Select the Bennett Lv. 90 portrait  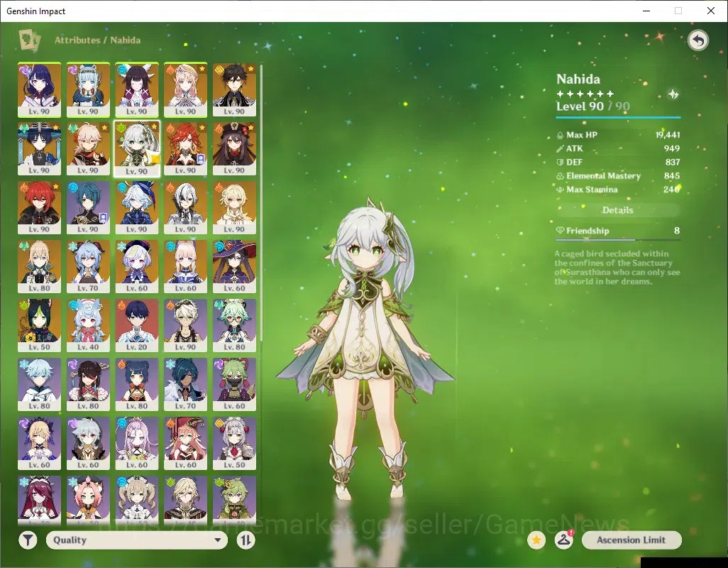pos(186,326)
